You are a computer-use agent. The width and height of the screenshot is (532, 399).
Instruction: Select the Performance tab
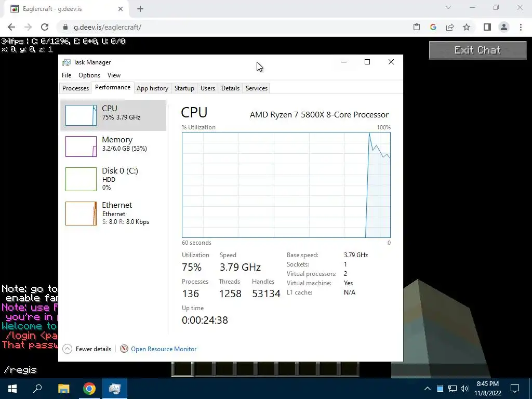pyautogui.click(x=113, y=87)
